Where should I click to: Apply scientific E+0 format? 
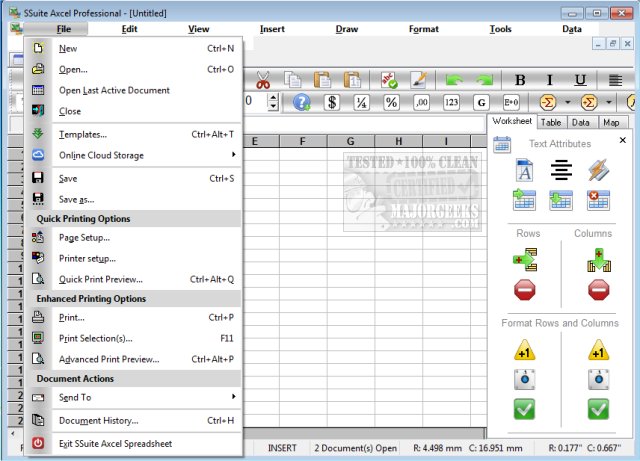pos(511,102)
